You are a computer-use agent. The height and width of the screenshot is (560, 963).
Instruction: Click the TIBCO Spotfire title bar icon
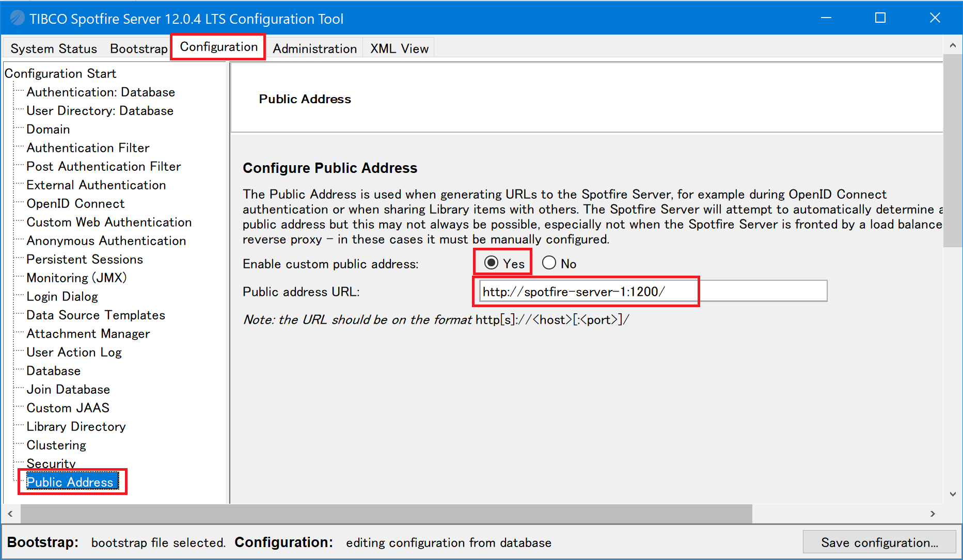click(17, 18)
